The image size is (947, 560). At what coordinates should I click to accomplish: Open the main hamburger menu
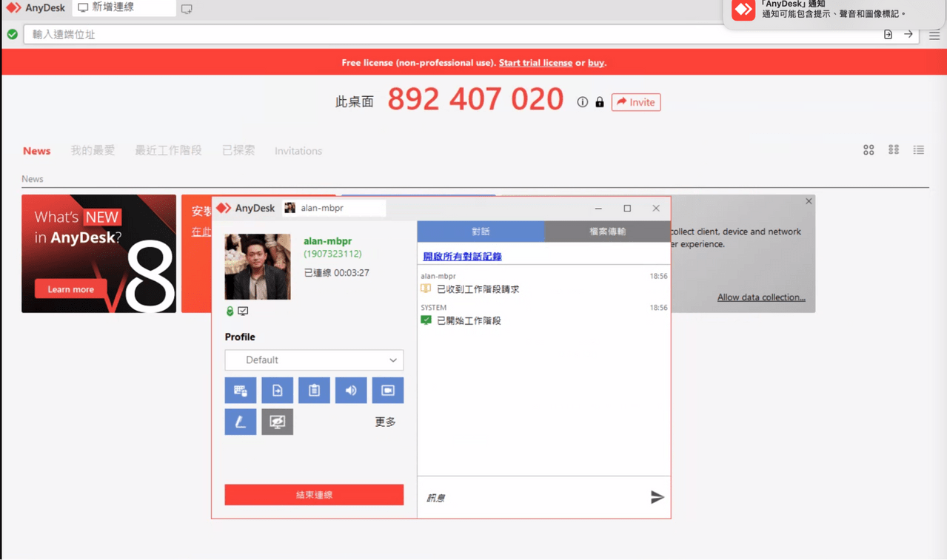coord(934,35)
